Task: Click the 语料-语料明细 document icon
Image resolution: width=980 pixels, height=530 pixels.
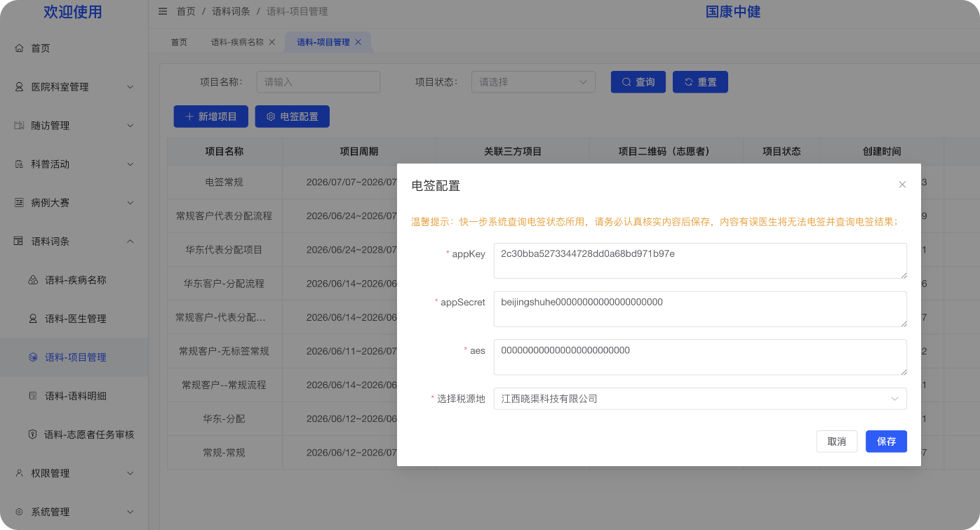Action: coord(33,396)
